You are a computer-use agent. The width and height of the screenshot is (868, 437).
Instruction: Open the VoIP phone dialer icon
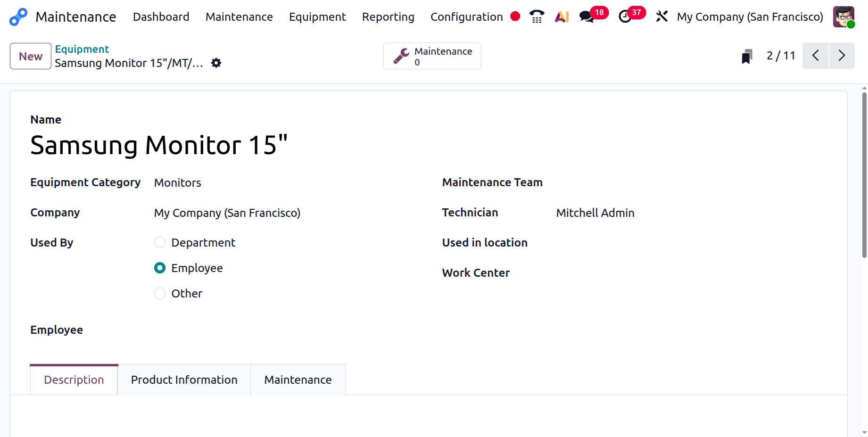537,17
